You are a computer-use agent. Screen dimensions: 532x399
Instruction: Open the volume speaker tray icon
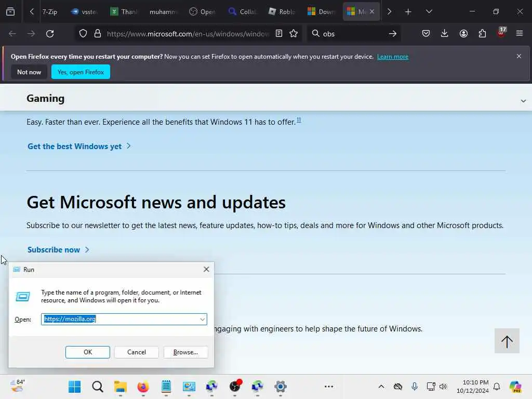[x=443, y=387]
